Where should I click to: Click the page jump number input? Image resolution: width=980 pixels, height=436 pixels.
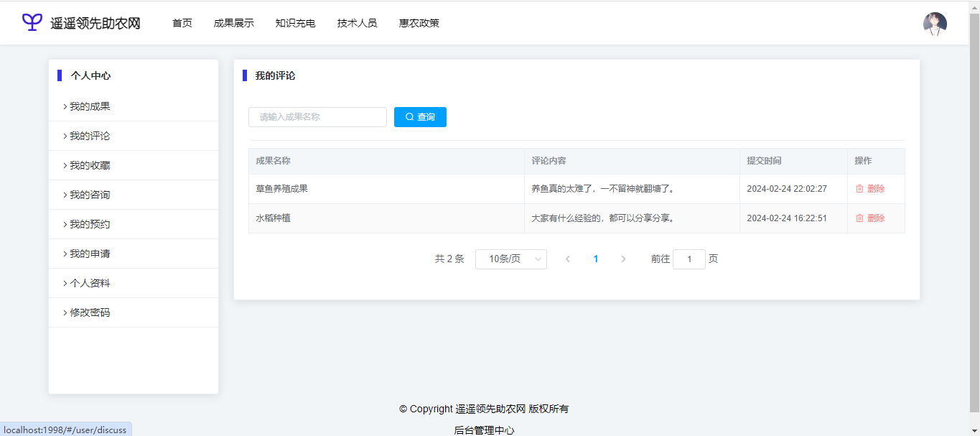pos(689,259)
